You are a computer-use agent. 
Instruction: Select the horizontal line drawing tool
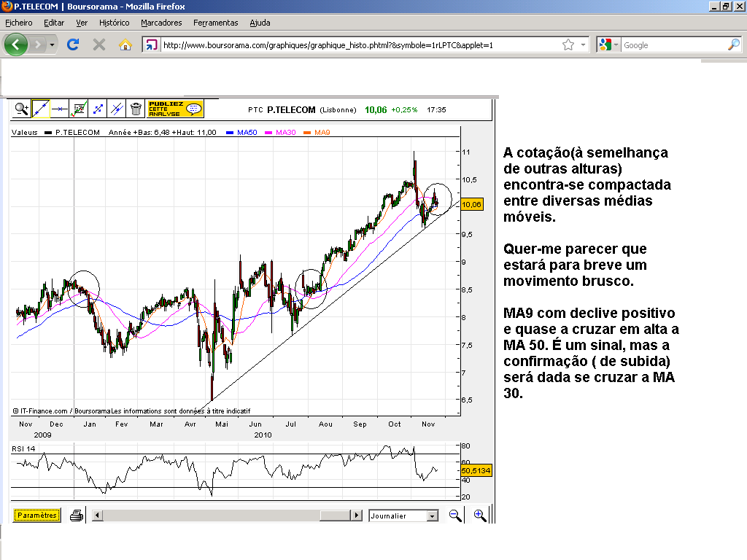(x=60, y=109)
